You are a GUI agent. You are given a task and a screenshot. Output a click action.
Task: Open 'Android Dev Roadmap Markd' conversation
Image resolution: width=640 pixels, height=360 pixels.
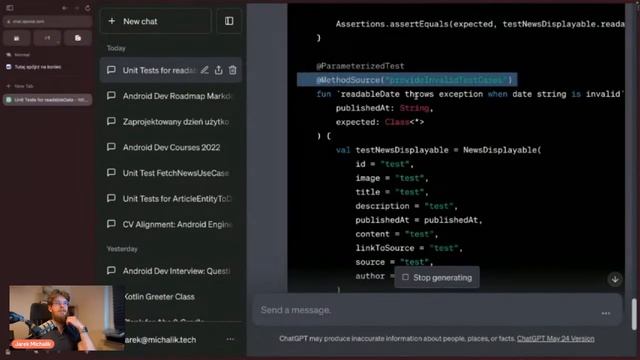[x=170, y=96]
